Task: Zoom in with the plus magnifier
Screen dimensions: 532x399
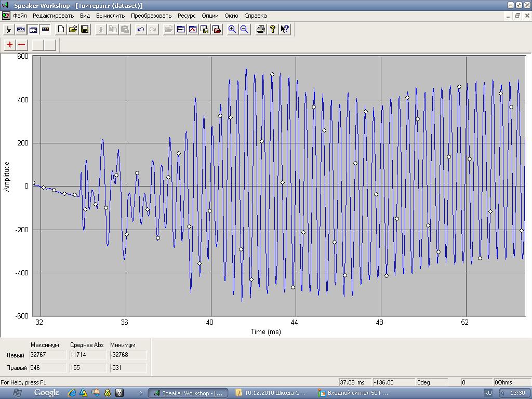Action: pyautogui.click(x=232, y=29)
